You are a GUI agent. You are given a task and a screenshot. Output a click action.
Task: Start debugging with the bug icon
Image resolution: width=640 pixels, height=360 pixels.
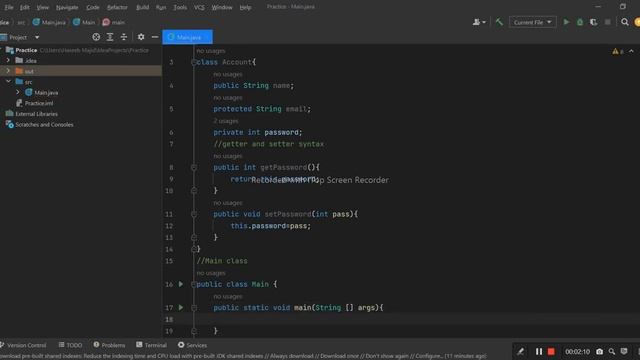click(x=580, y=22)
